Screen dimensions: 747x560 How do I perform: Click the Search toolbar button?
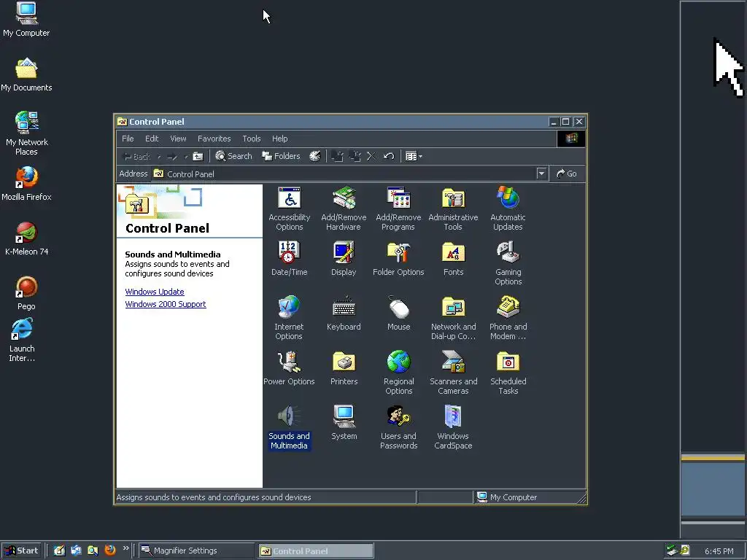pyautogui.click(x=233, y=156)
